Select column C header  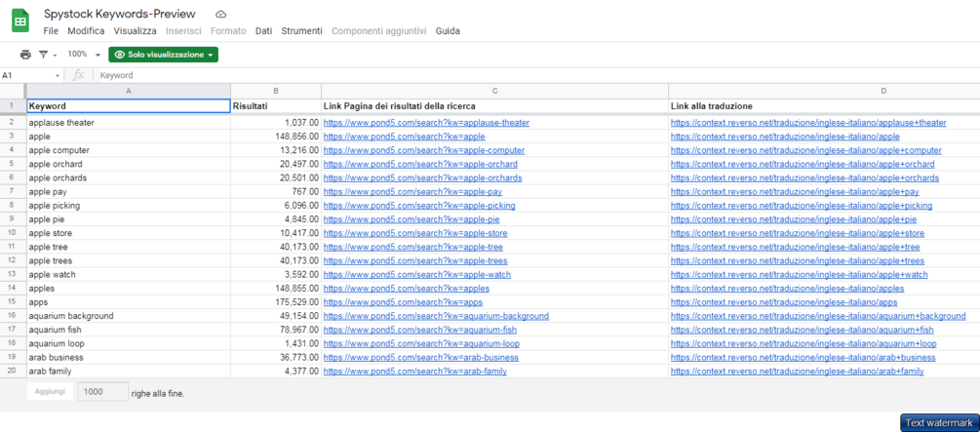(494, 91)
